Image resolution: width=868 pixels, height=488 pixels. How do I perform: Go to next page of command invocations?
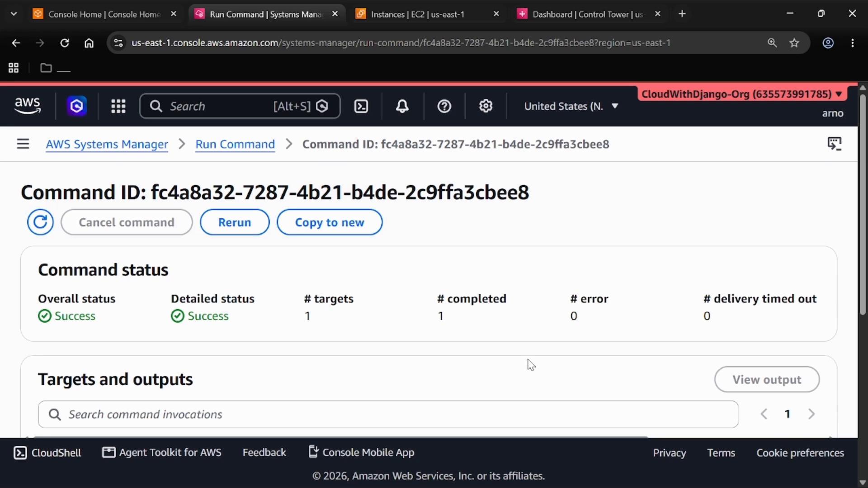point(811,414)
